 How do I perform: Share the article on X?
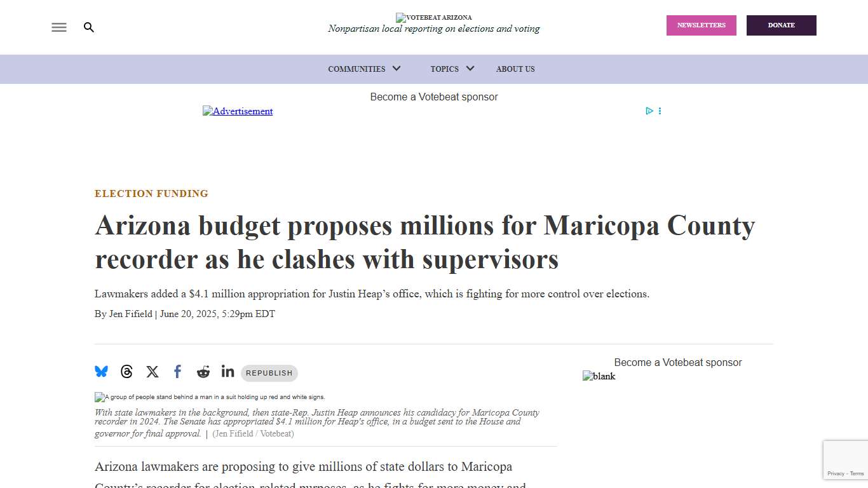click(152, 372)
